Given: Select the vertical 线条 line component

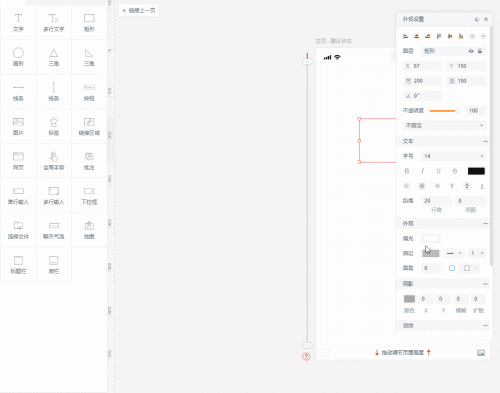Looking at the screenshot, I should point(54,92).
